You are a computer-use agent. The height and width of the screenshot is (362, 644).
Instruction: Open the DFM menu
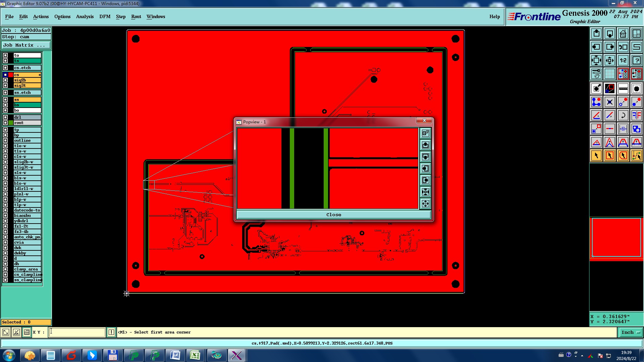(105, 16)
